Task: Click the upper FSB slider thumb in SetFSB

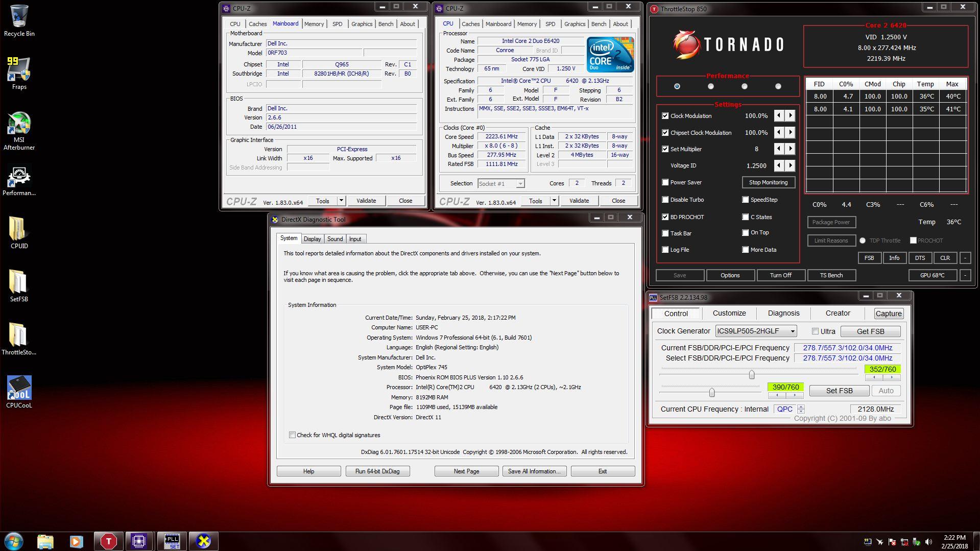Action: tap(751, 375)
